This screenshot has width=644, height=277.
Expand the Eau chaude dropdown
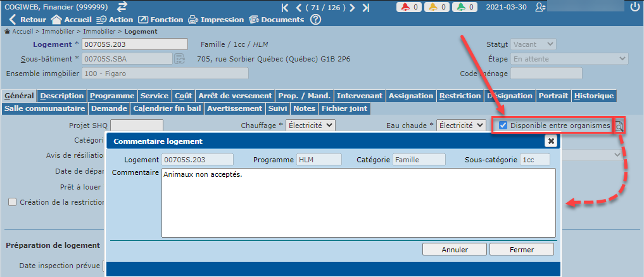tap(461, 126)
